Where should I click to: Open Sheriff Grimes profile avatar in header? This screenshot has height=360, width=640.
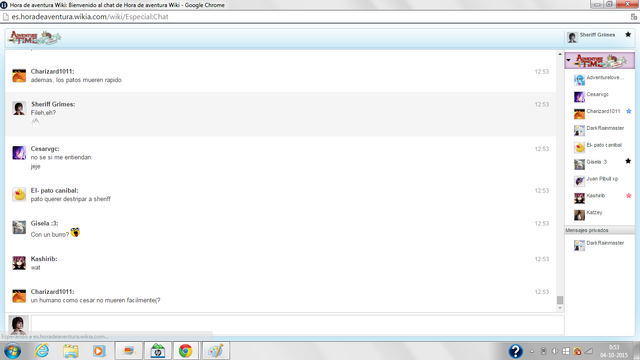coord(572,38)
